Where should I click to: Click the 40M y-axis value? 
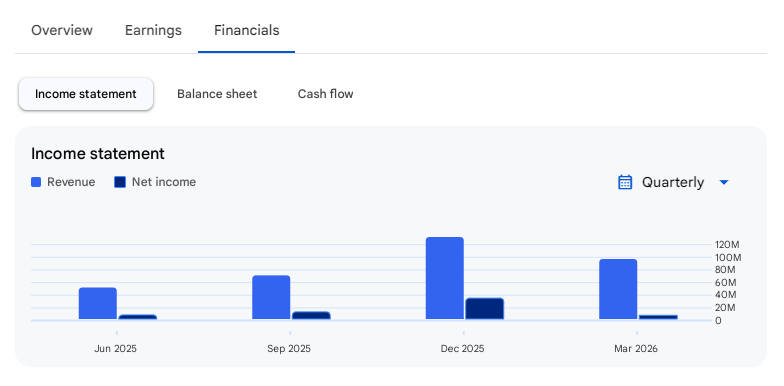pos(726,295)
